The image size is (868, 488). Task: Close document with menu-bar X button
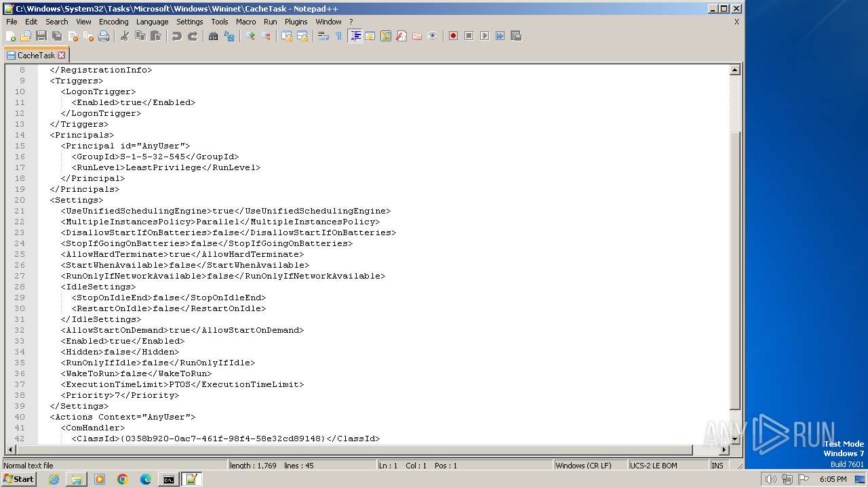pos(736,22)
